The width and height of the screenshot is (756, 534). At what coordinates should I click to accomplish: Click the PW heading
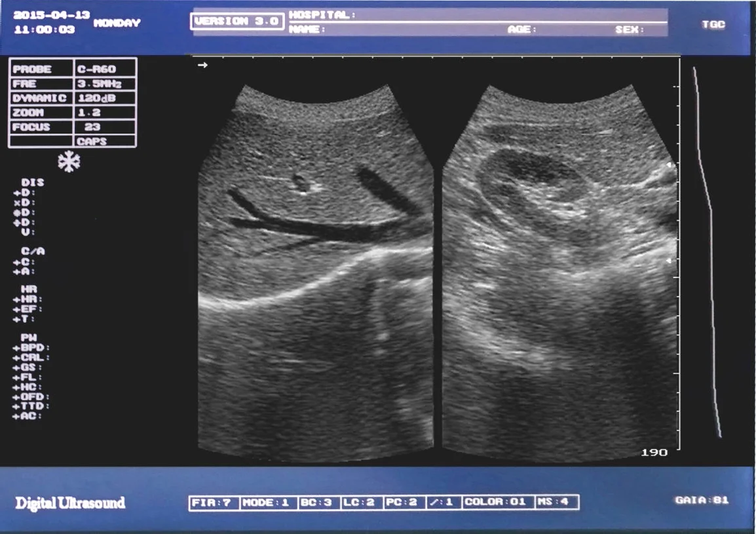28,337
